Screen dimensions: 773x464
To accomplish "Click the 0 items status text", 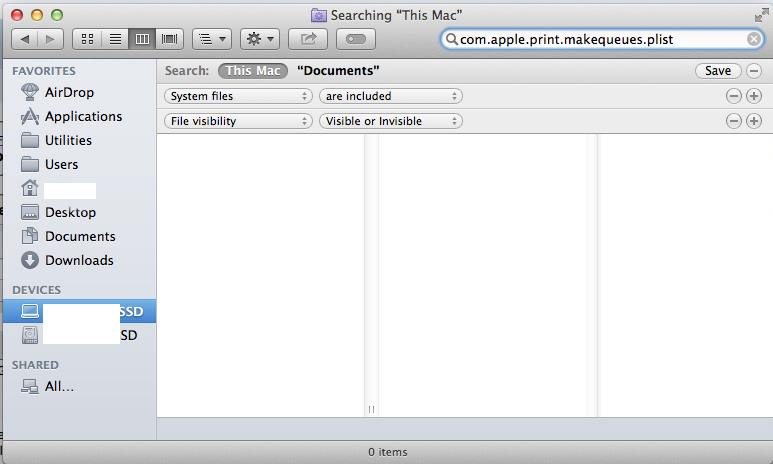I will (x=387, y=452).
